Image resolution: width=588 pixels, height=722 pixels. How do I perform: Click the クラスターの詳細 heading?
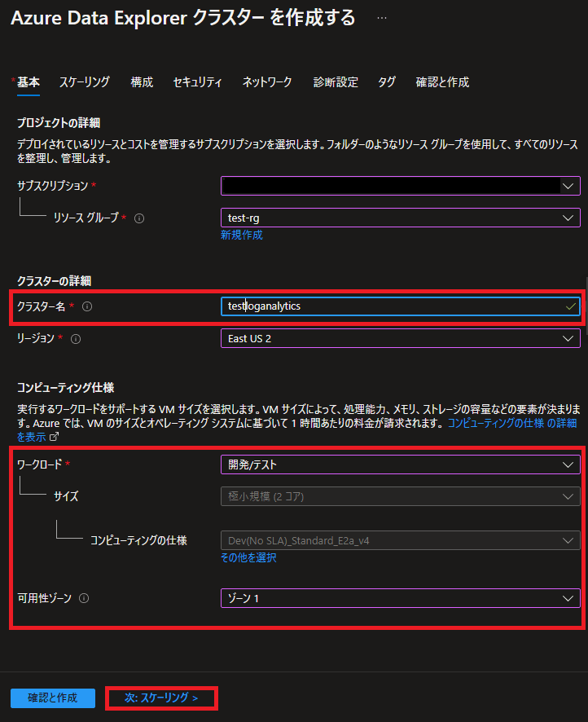point(55,281)
